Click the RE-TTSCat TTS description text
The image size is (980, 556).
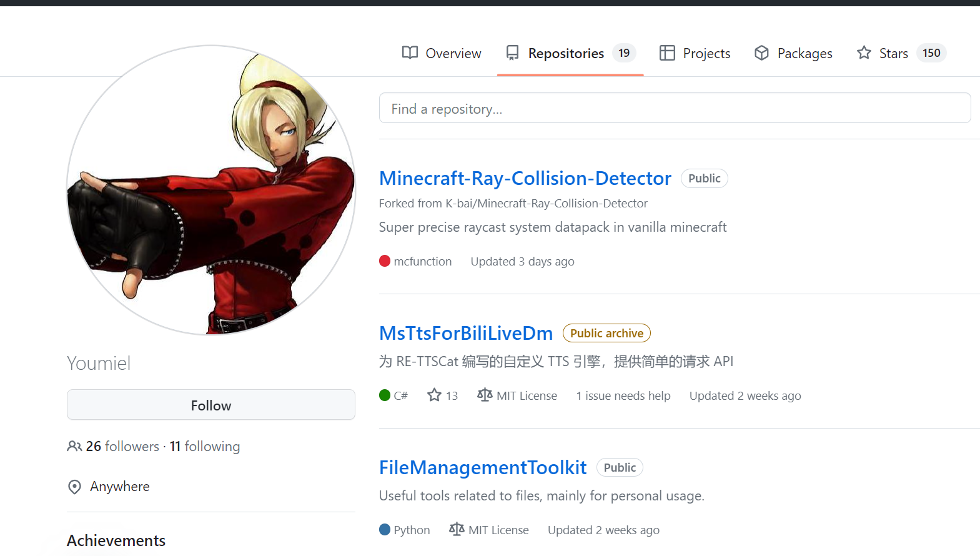pyautogui.click(x=556, y=362)
